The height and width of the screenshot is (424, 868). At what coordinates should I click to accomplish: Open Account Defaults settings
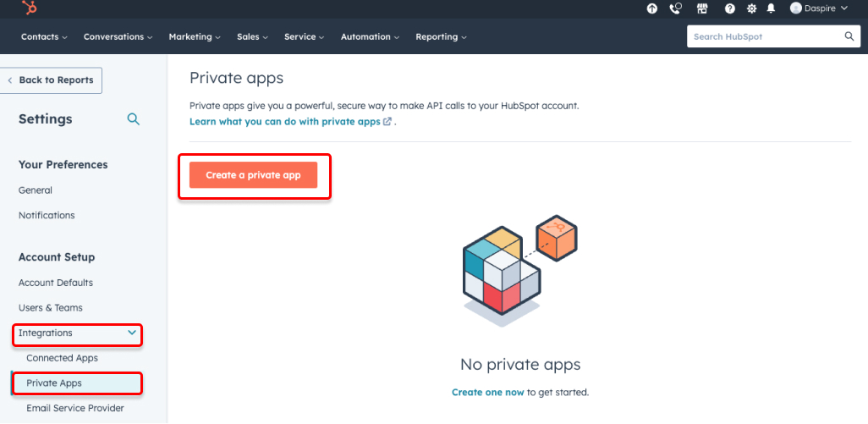pos(56,283)
